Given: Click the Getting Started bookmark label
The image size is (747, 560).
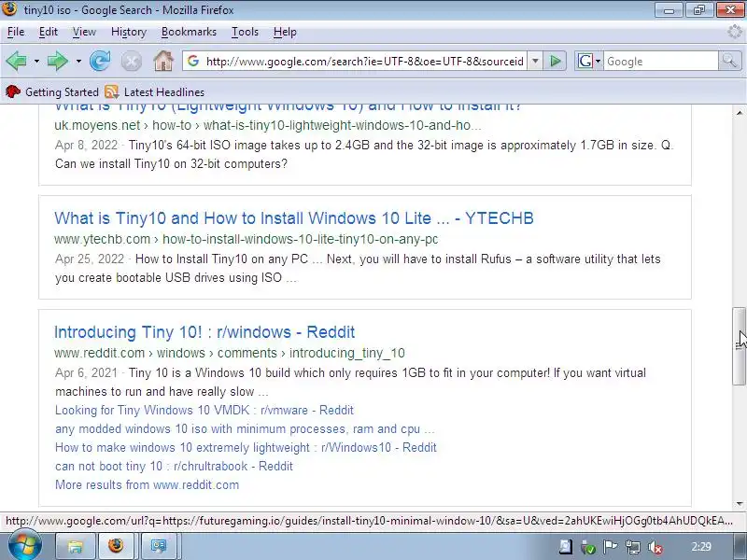Looking at the screenshot, I should pyautogui.click(x=62, y=91).
